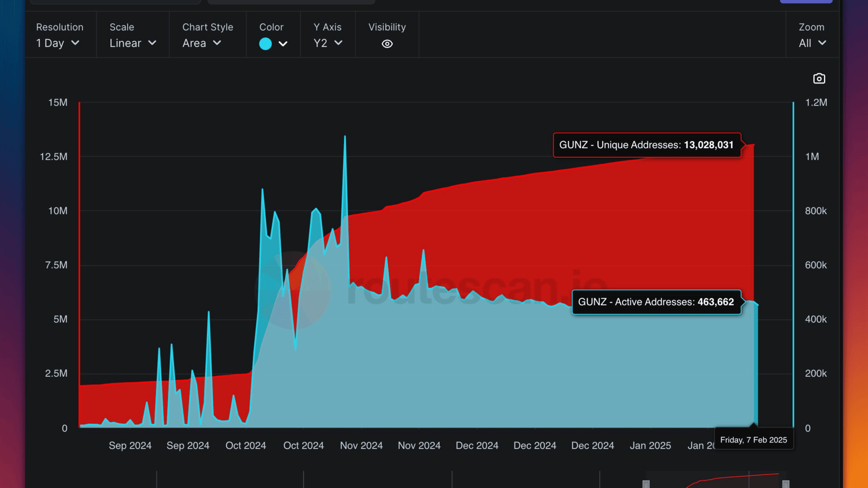Select the Chart Style menu label
The height and width of the screenshot is (488, 868).
pos(208,27)
